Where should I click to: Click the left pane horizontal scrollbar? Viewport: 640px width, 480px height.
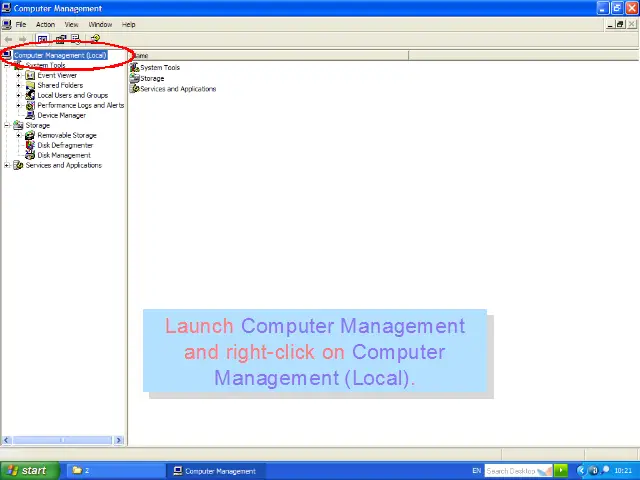(x=63, y=440)
